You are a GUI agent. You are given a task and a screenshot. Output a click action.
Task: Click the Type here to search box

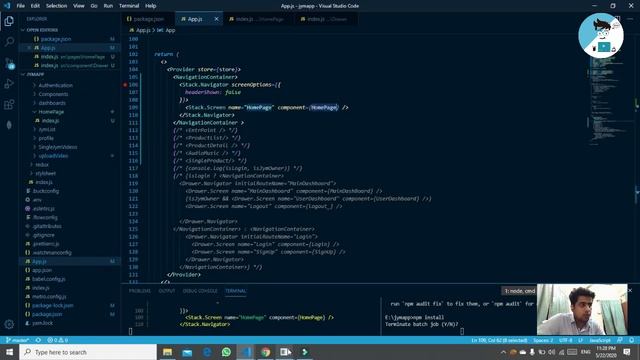tap(88, 352)
